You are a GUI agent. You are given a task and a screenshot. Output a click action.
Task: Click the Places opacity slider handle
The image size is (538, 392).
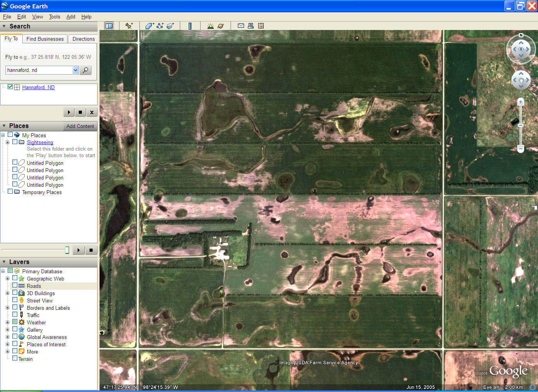tap(67, 250)
